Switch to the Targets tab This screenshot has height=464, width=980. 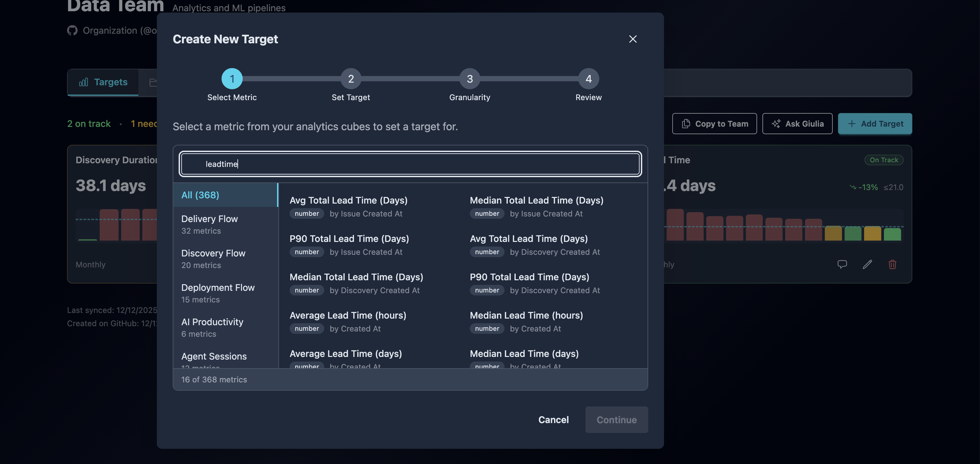click(103, 82)
